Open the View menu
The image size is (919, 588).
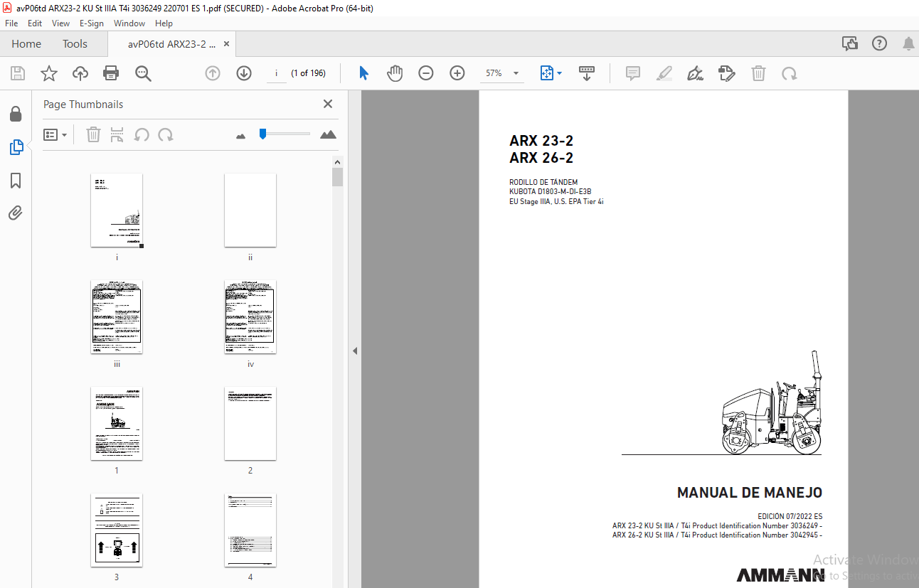click(60, 23)
